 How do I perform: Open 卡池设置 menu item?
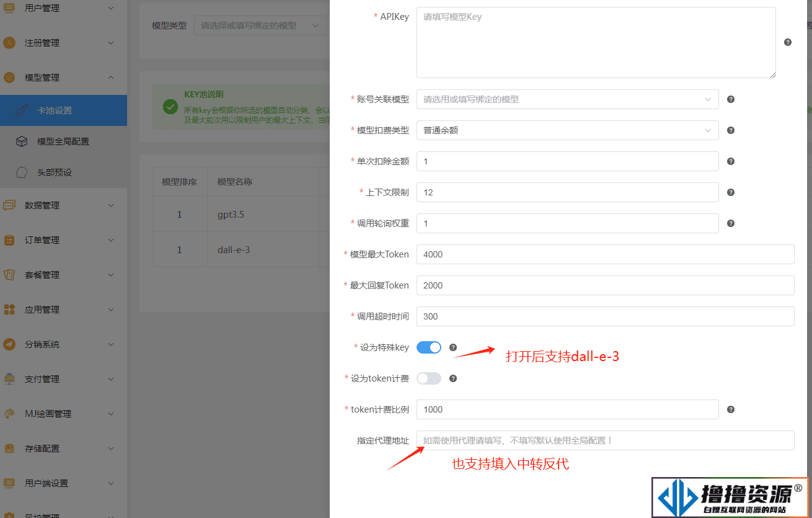click(x=63, y=110)
